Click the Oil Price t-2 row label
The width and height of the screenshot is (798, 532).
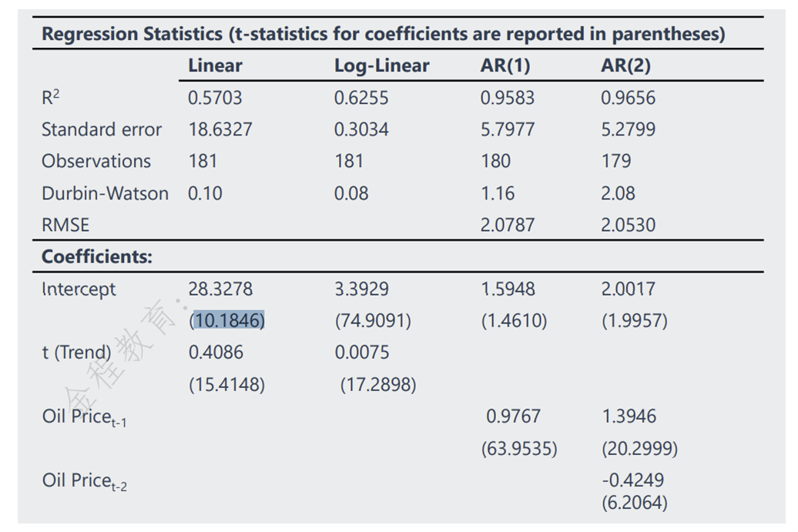click(84, 481)
